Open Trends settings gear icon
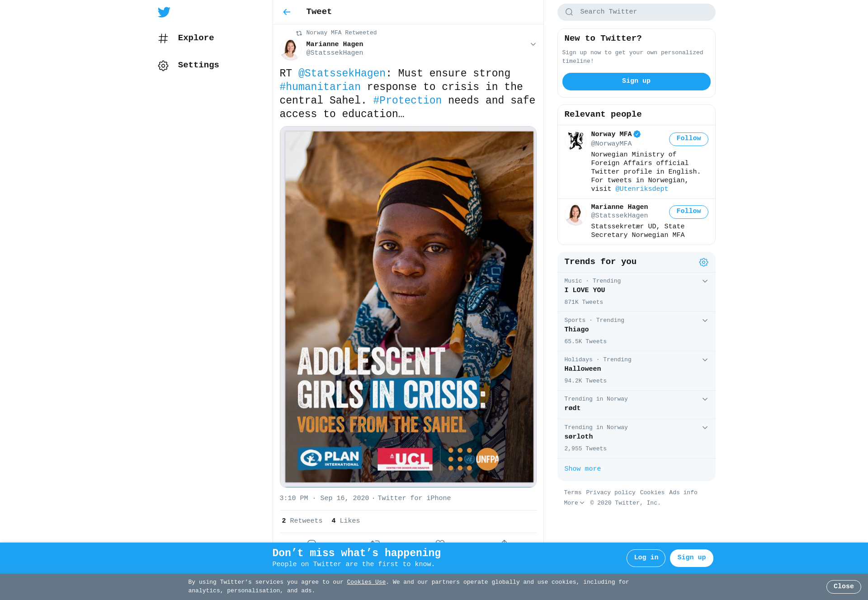868x600 pixels. [703, 262]
